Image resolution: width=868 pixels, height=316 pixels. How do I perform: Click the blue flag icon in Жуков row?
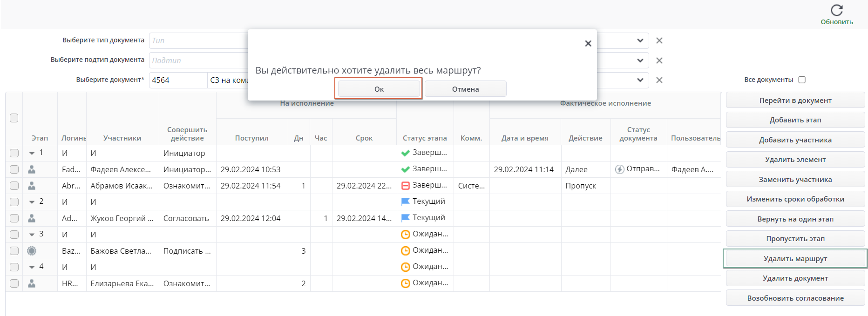tap(406, 218)
